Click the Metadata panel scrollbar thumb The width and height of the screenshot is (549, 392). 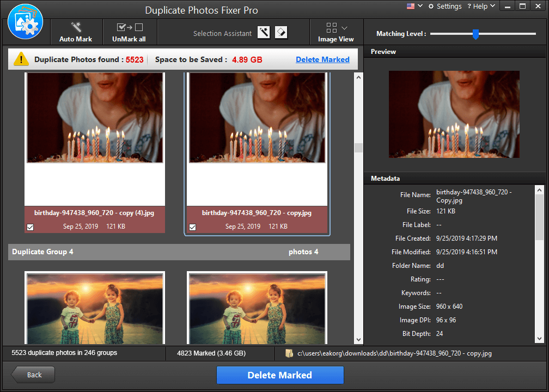click(540, 217)
